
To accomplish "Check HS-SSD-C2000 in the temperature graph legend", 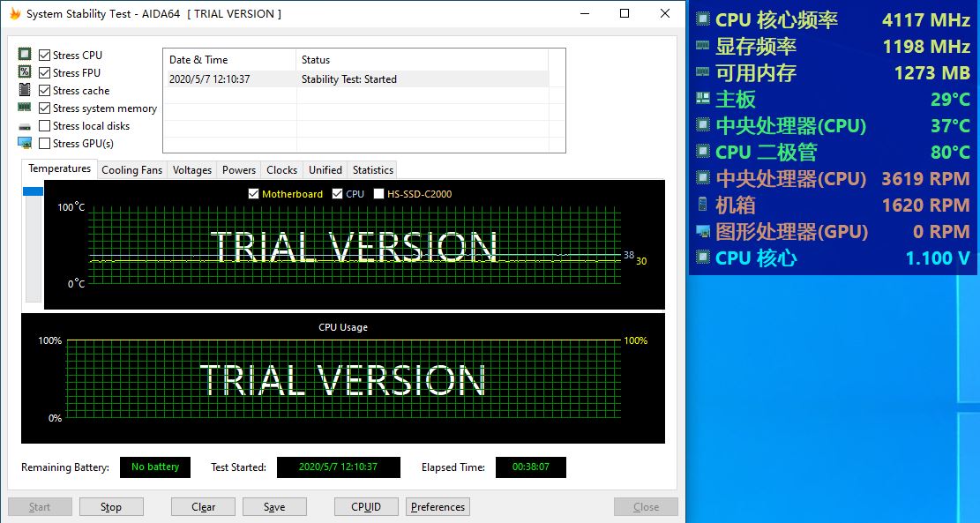I will tap(379, 193).
